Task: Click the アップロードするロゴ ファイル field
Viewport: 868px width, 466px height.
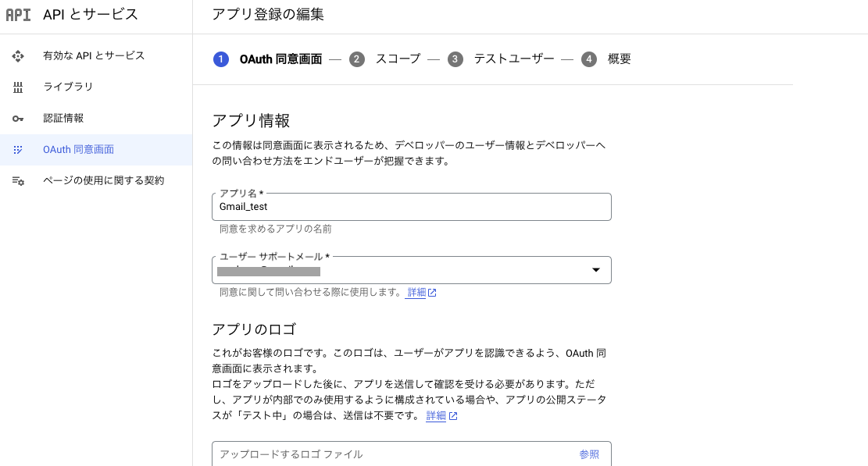Action: 352,454
